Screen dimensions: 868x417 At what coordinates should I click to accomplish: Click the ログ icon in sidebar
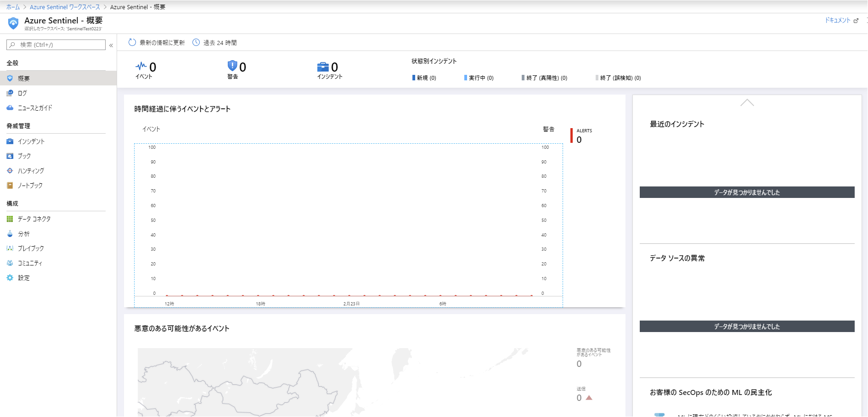(10, 93)
